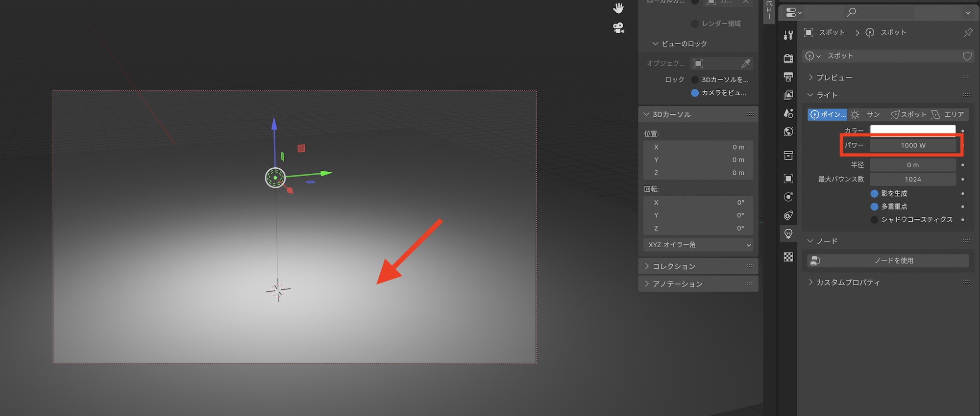The width and height of the screenshot is (980, 416).
Task: Toggle camera view with the camera icon
Action: point(618,28)
